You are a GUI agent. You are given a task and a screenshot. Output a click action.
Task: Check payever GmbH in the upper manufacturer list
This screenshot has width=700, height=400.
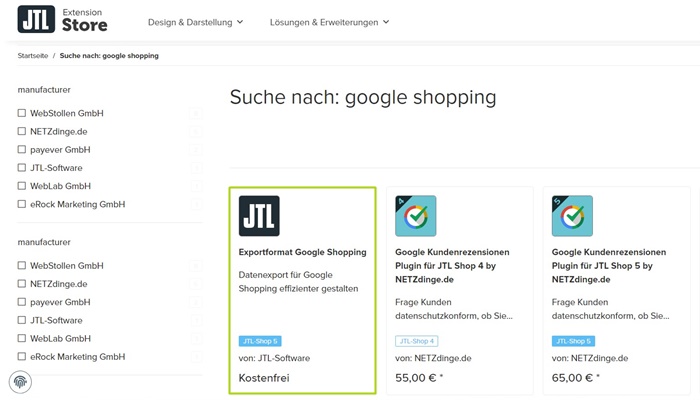coord(21,150)
